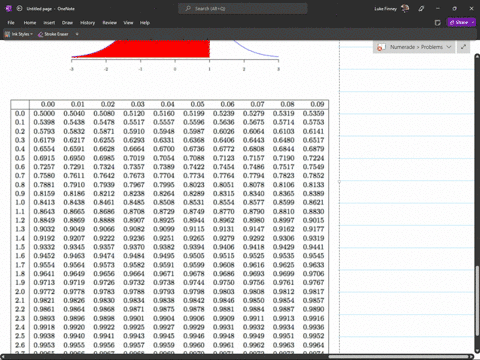Image resolution: width=480 pixels, height=360 pixels.
Task: Switch to the Insert ribbon tab
Action: (x=49, y=23)
